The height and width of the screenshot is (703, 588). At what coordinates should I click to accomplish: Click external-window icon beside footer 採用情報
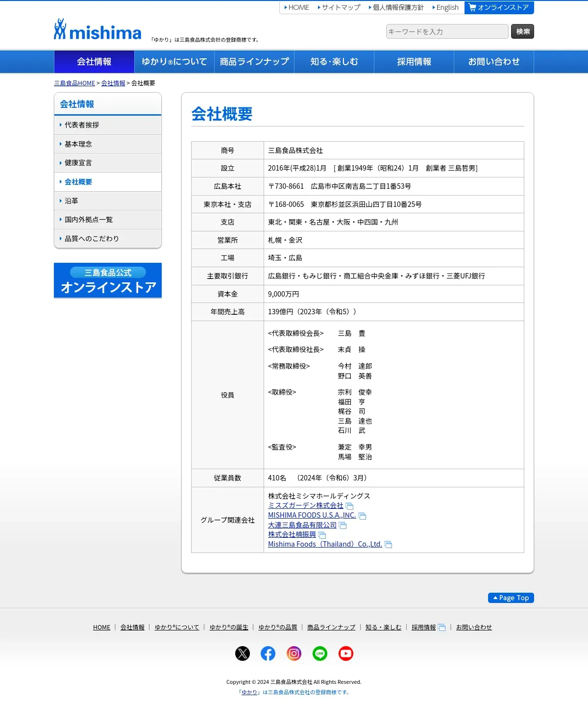(x=441, y=628)
